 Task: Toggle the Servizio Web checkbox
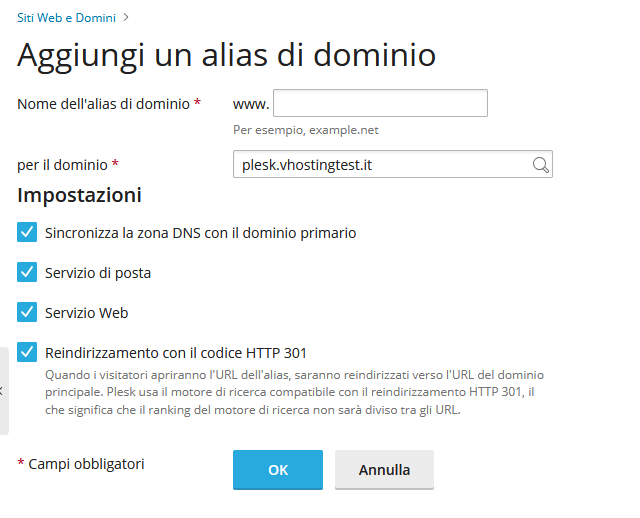[27, 312]
